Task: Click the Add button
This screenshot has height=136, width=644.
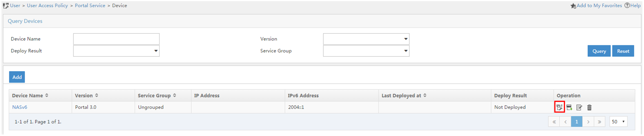Action: [17, 77]
